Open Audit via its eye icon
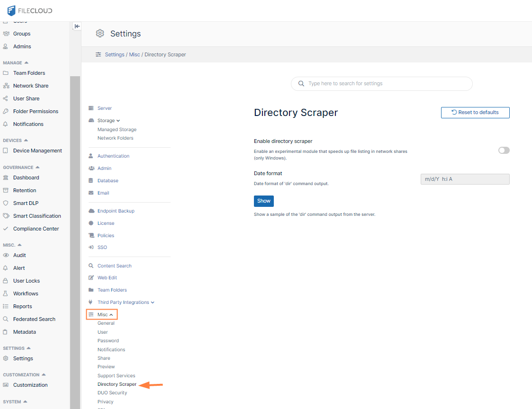The height and width of the screenshot is (409, 532). (x=6, y=255)
